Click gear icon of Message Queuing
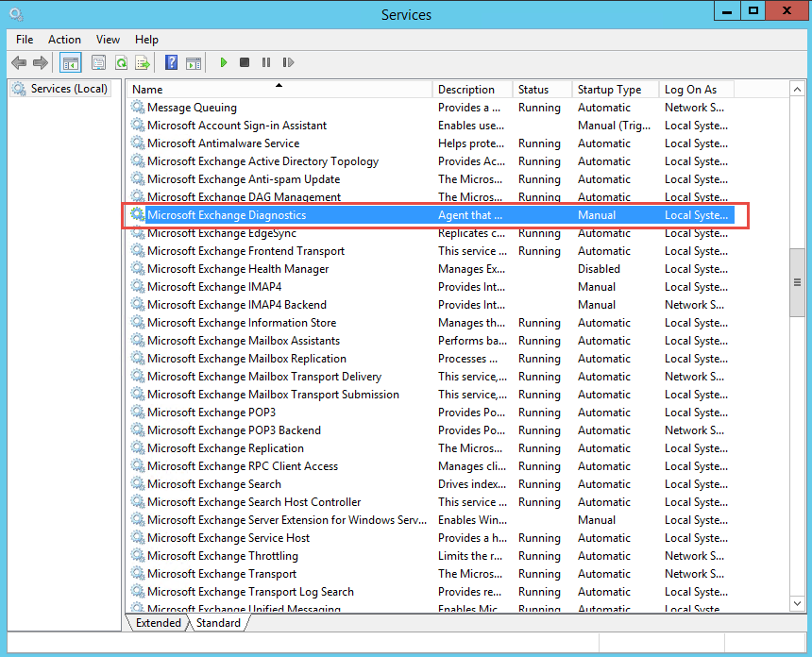 coord(137,108)
